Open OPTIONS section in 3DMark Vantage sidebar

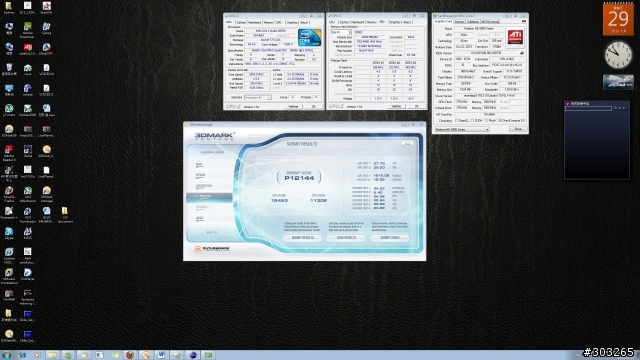209,175
